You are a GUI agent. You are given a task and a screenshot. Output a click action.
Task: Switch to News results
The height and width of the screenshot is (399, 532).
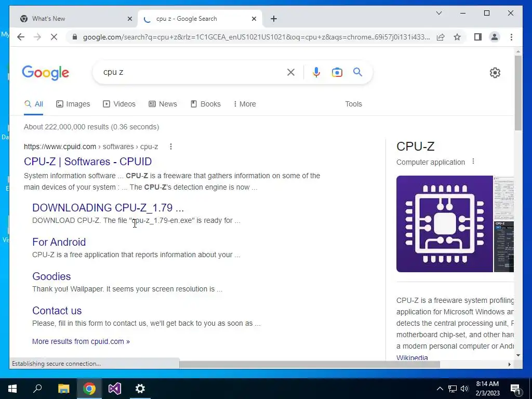(x=163, y=104)
